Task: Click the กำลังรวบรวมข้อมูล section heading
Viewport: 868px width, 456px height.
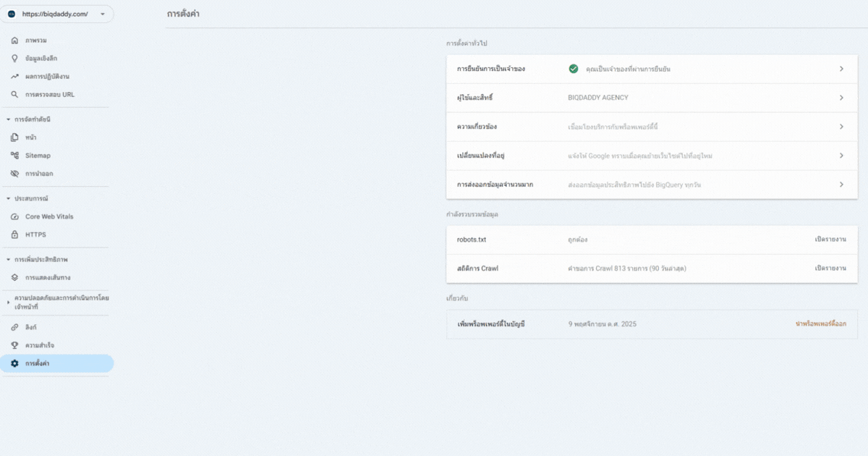Action: coord(472,214)
